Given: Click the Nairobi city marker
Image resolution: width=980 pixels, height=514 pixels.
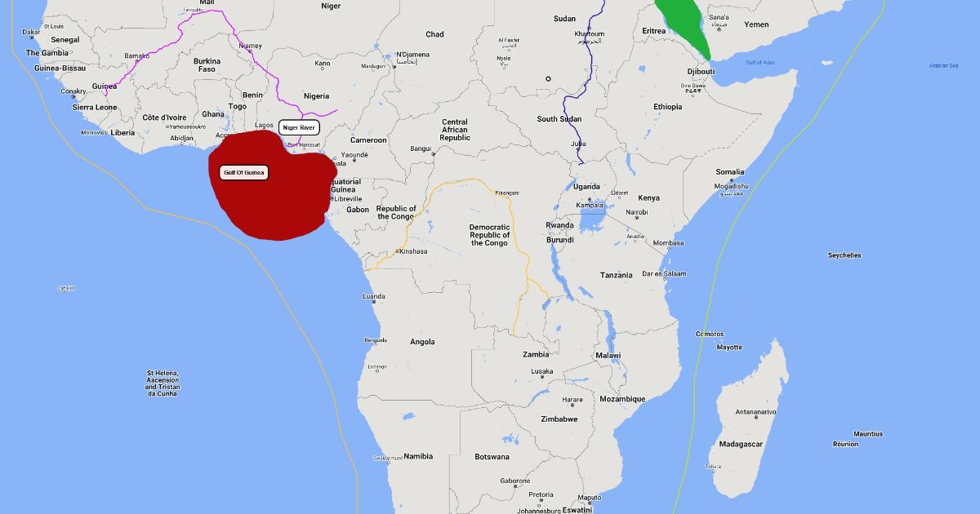Looking at the screenshot, I should 636,218.
